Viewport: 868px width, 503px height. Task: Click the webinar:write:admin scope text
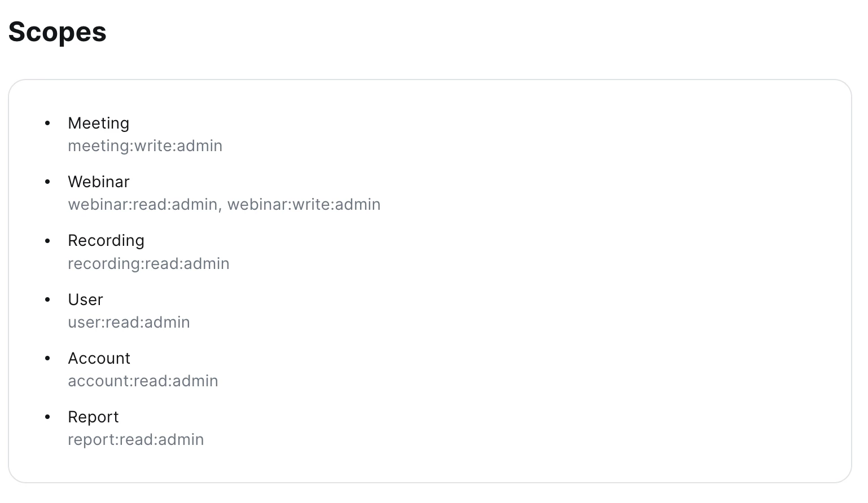coord(304,205)
